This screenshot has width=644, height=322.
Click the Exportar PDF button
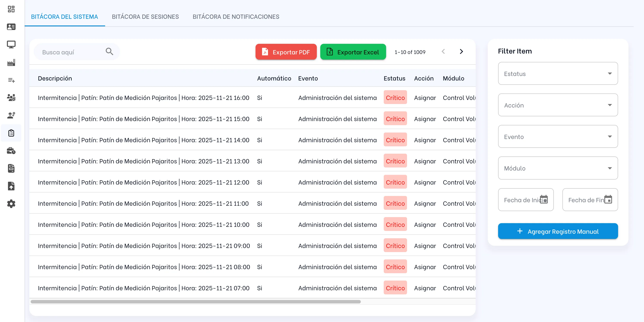coord(286,52)
